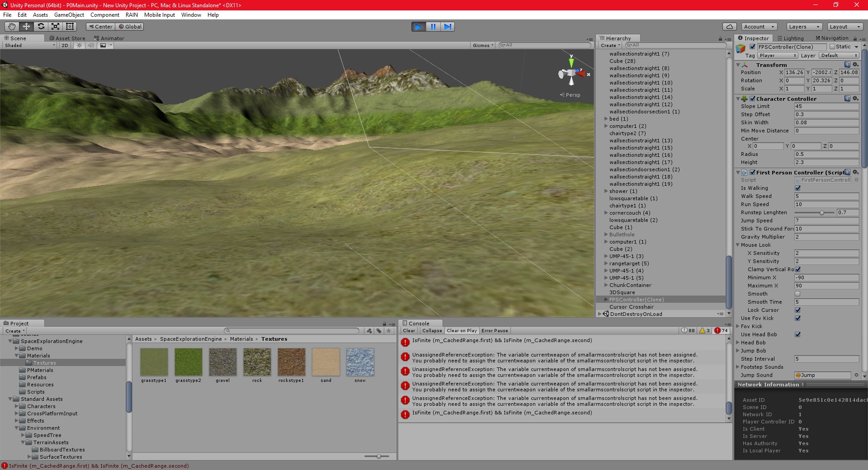This screenshot has width=868, height=470.
Task: Click search by type icon in Project
Action: click(369, 331)
